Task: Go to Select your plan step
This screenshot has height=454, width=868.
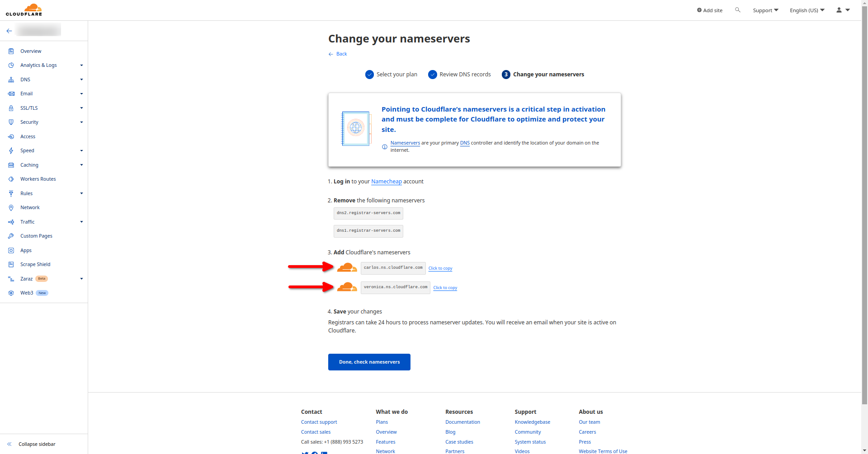Action: (391, 75)
